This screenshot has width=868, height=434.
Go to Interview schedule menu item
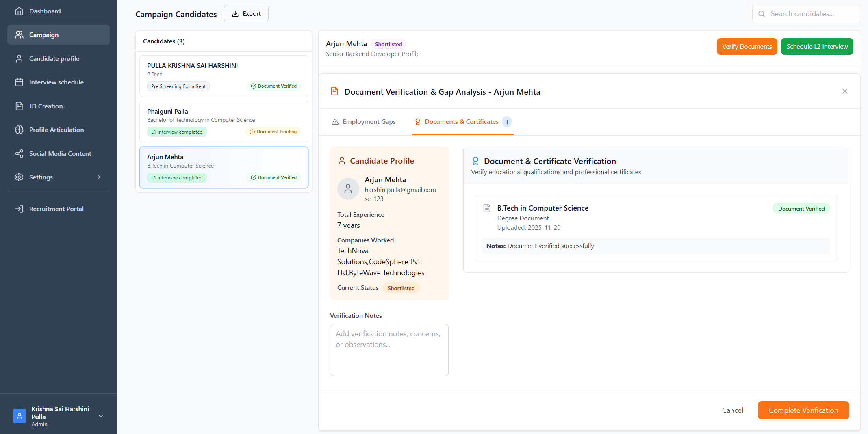(x=59, y=82)
